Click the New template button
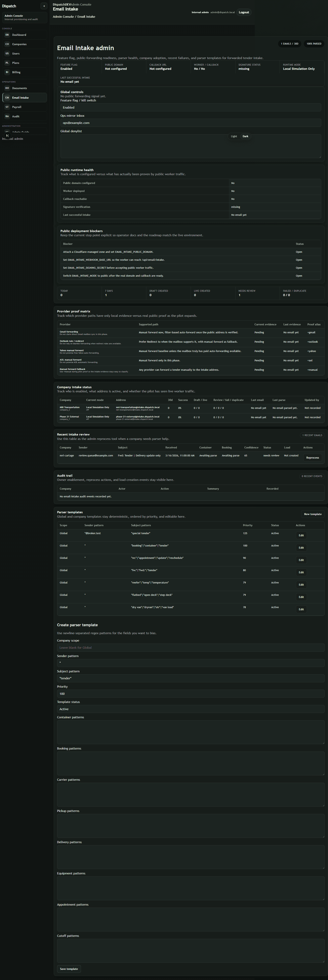The image size is (328, 980). point(313,514)
